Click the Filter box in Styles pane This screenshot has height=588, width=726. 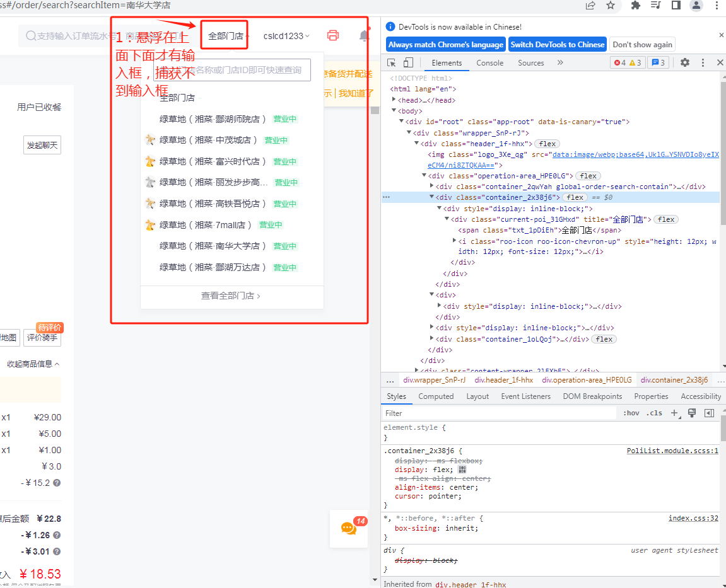coord(498,413)
